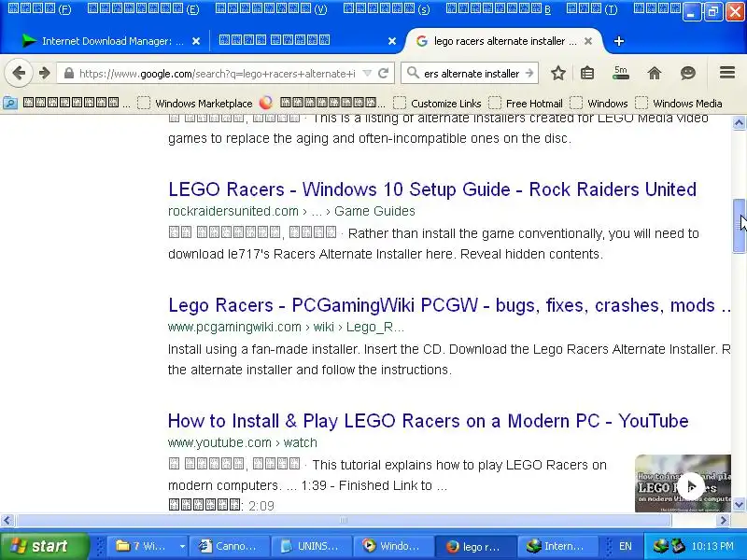Image resolution: width=747 pixels, height=560 pixels.
Task: Switch to the 'Intern...' taskbar window
Action: 558,546
